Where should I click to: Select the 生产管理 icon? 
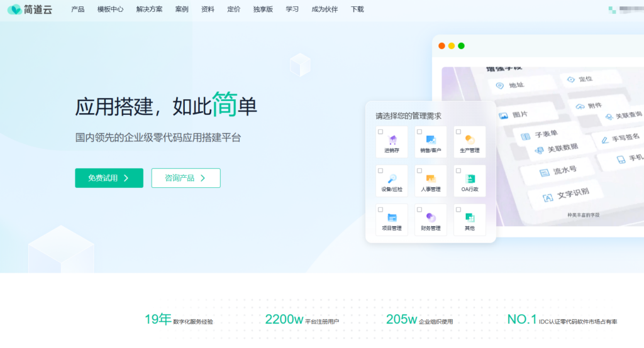point(469,139)
